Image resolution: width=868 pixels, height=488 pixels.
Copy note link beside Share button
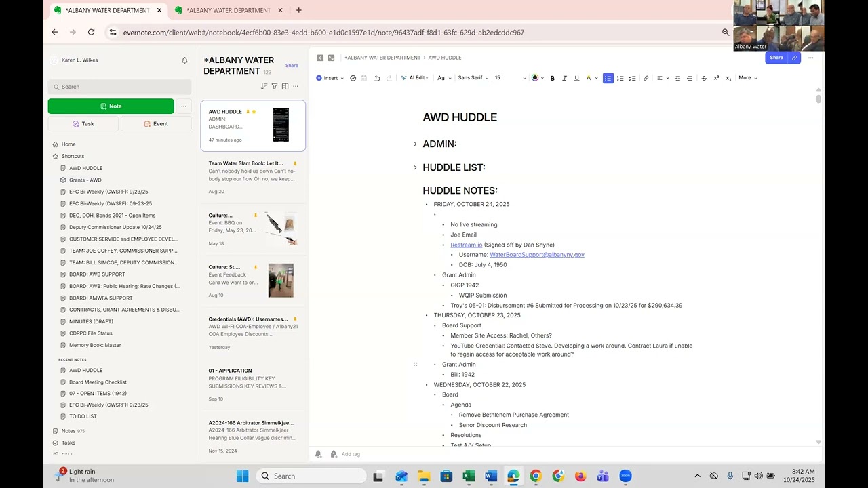(x=795, y=58)
